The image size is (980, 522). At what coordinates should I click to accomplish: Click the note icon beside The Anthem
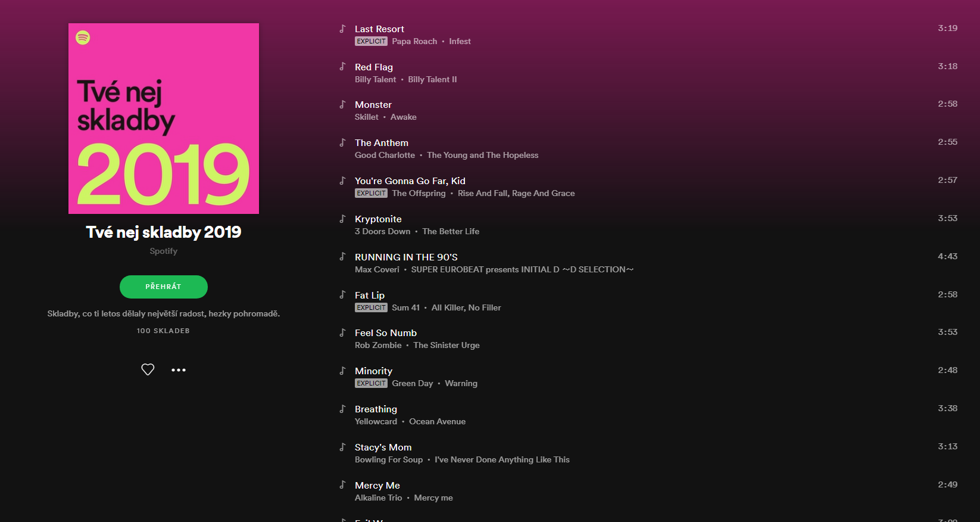tap(342, 142)
